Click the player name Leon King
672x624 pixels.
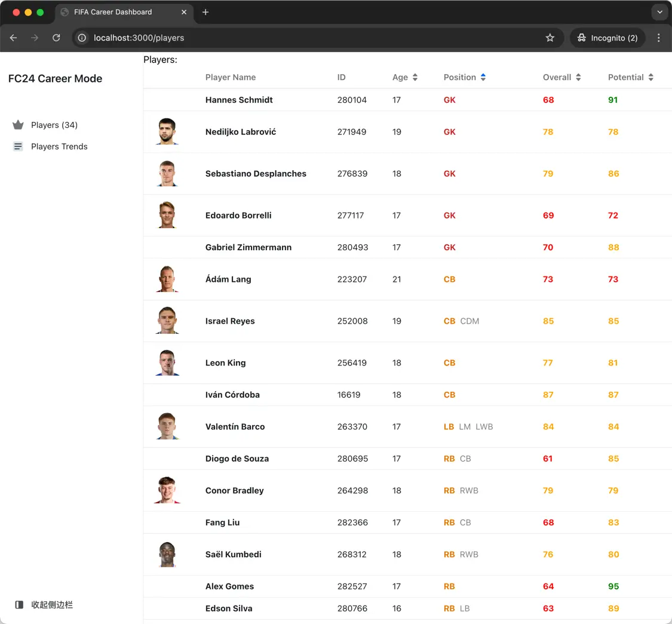(225, 362)
